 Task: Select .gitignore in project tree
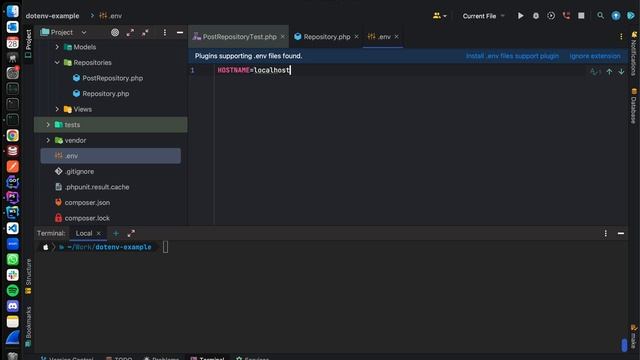pyautogui.click(x=74, y=171)
